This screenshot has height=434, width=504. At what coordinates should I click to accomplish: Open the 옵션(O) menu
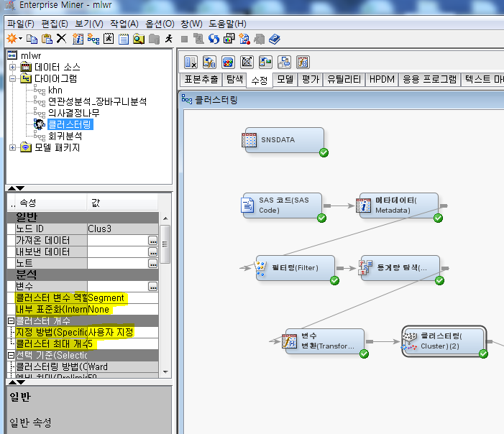[x=160, y=24]
